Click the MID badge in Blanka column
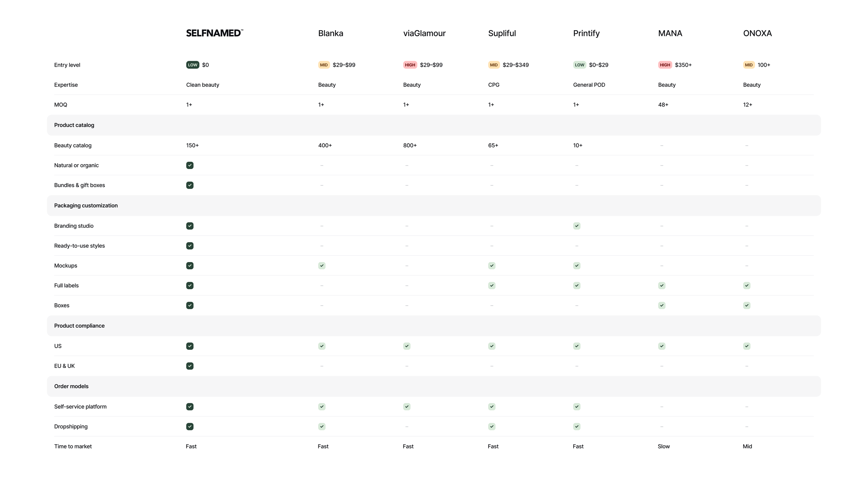This screenshot has width=868, height=488. [x=324, y=65]
